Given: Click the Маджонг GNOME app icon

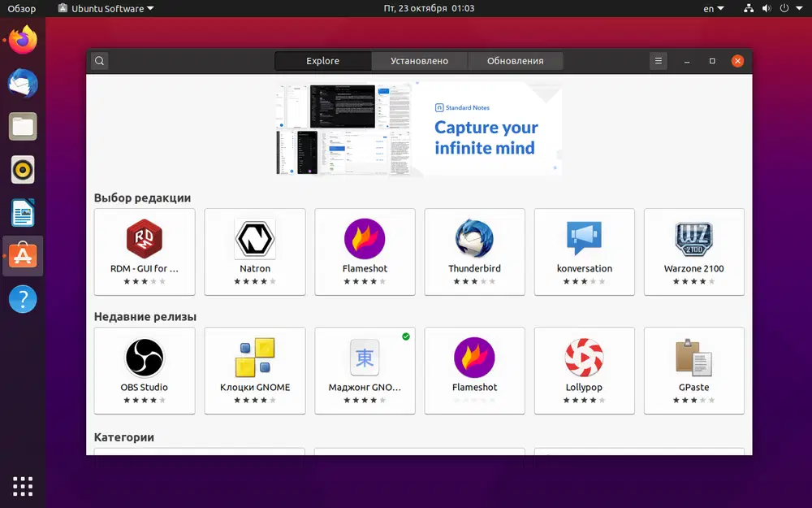Looking at the screenshot, I should coord(365,357).
